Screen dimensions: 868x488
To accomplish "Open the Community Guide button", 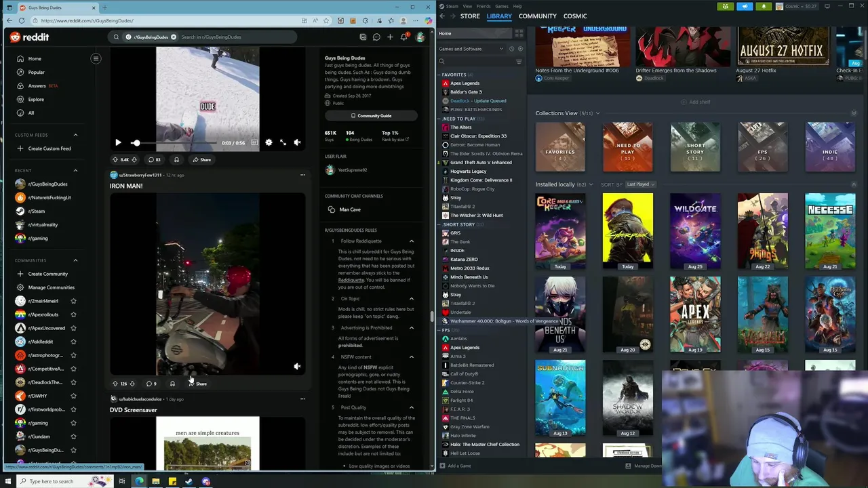I will [x=370, y=116].
